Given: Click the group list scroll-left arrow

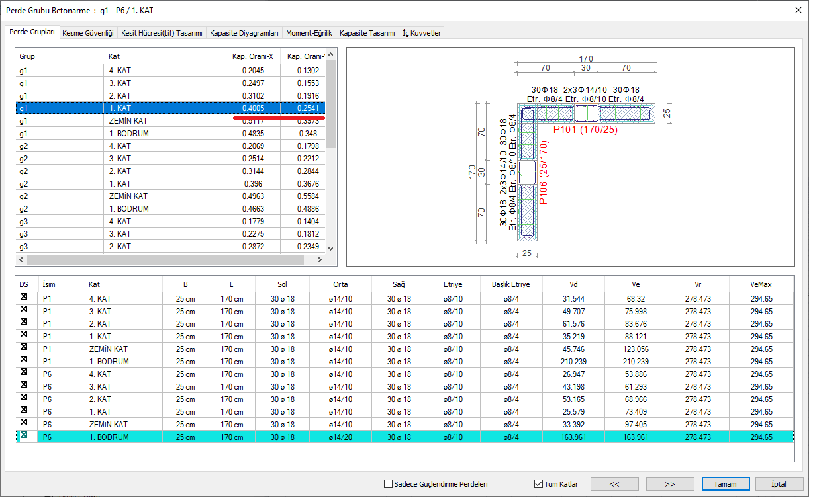Looking at the screenshot, I should [x=21, y=260].
